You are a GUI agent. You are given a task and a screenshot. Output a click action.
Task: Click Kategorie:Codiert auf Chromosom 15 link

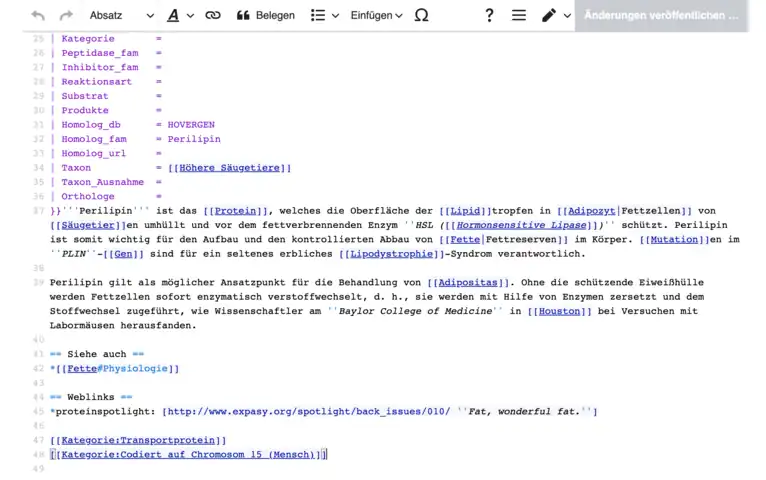(188, 455)
